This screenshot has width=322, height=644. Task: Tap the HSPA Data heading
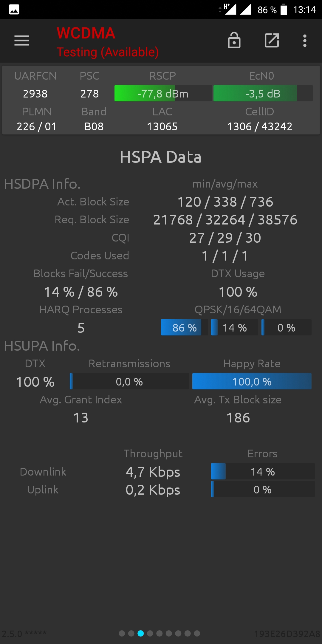click(161, 157)
